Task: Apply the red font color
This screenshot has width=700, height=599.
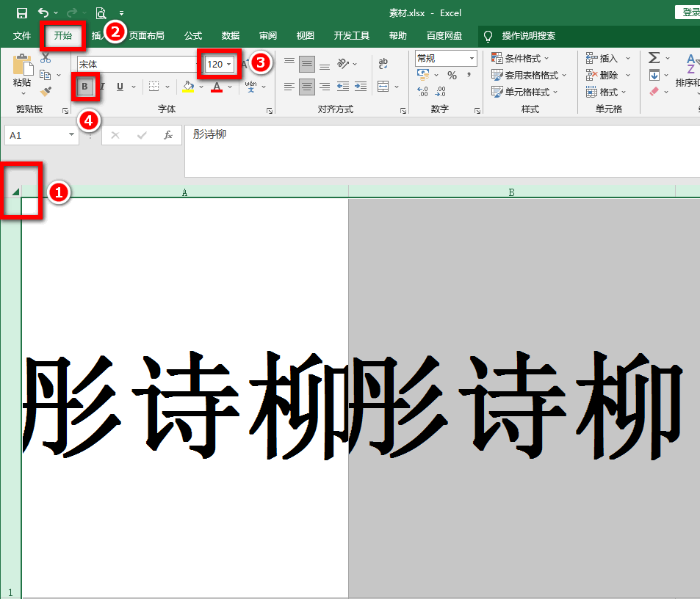Action: tap(217, 87)
